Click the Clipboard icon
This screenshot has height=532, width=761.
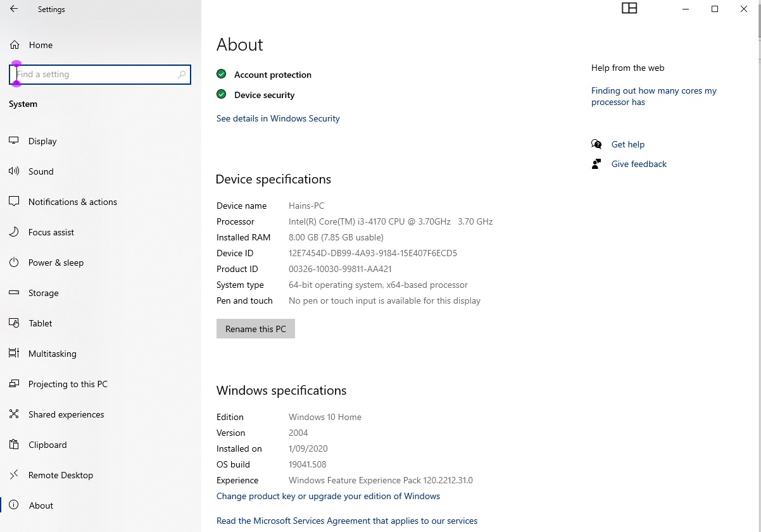coord(14,445)
